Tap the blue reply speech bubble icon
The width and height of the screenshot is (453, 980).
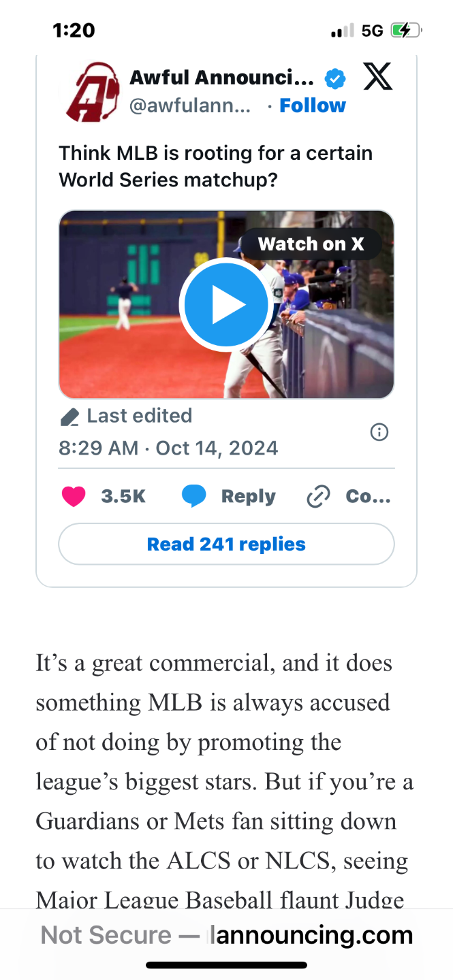(194, 497)
